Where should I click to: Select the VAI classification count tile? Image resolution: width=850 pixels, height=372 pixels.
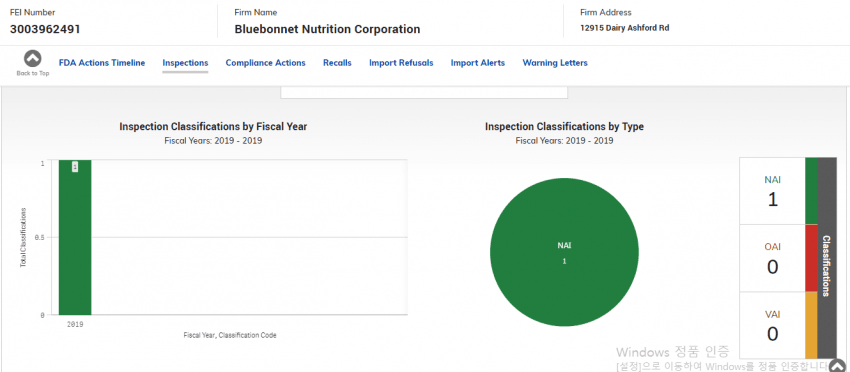point(772,325)
